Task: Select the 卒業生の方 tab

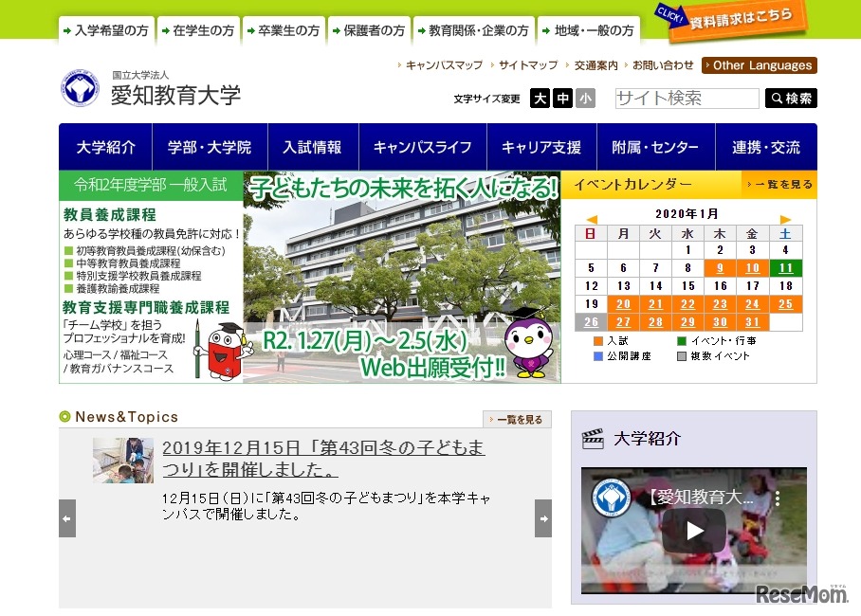Action: click(284, 29)
